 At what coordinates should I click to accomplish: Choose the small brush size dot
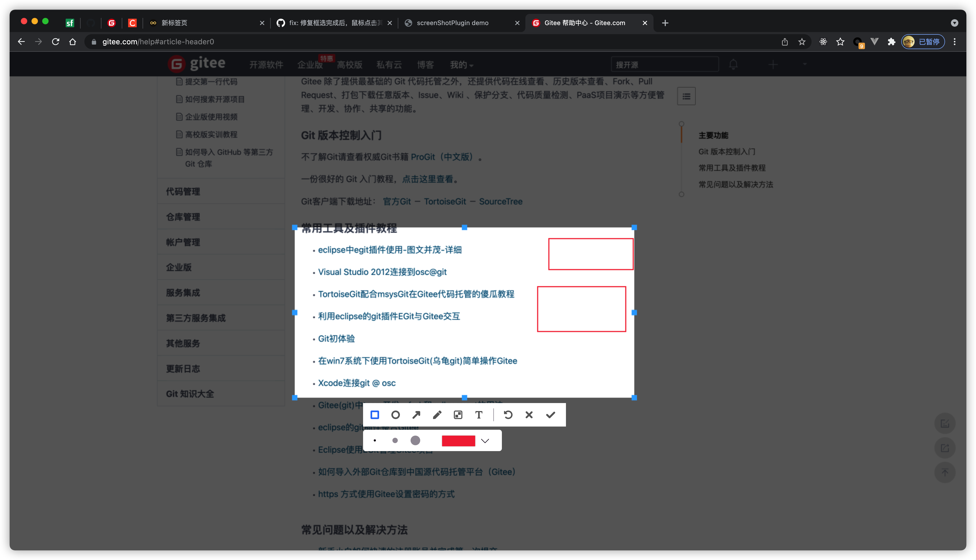click(x=375, y=440)
